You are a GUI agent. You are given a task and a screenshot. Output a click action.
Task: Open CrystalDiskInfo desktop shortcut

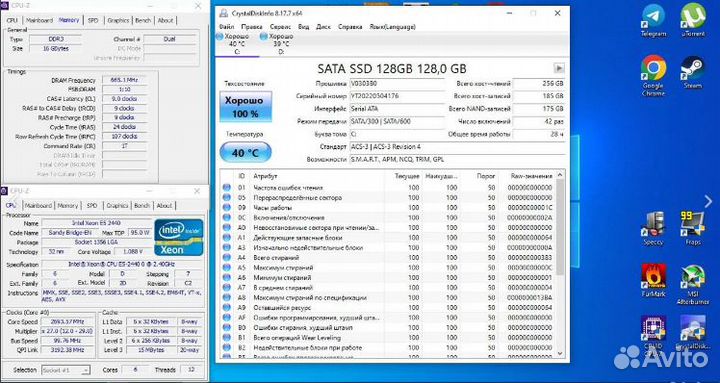(692, 332)
